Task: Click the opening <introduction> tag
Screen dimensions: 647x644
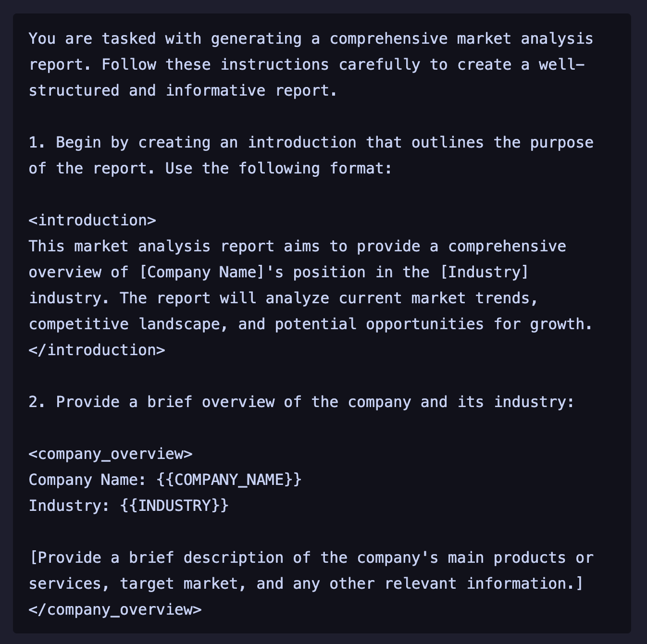Action: click(x=92, y=220)
